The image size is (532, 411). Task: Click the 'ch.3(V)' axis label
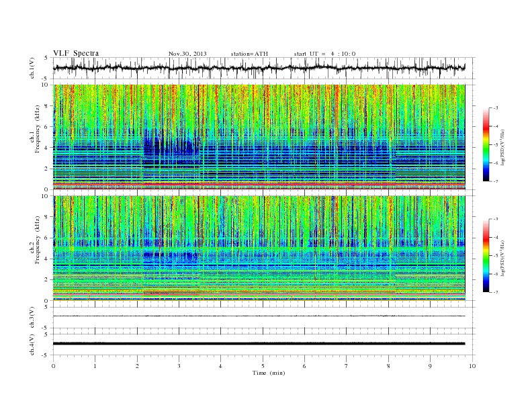[32, 318]
